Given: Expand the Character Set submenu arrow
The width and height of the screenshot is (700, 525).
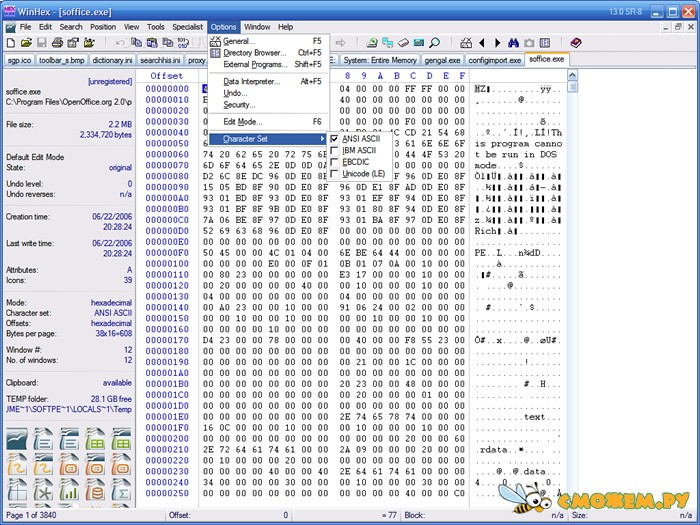Looking at the screenshot, I should point(322,139).
